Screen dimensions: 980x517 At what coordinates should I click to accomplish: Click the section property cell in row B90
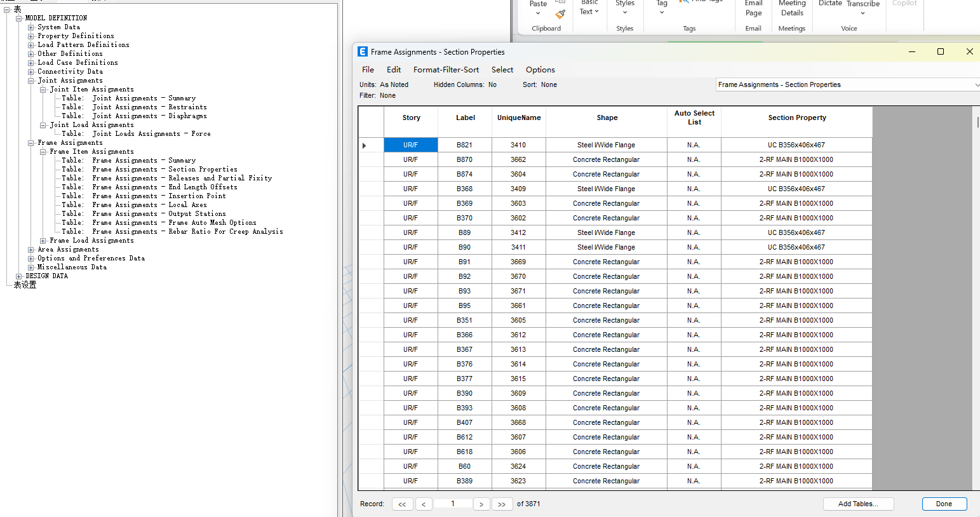pos(796,248)
